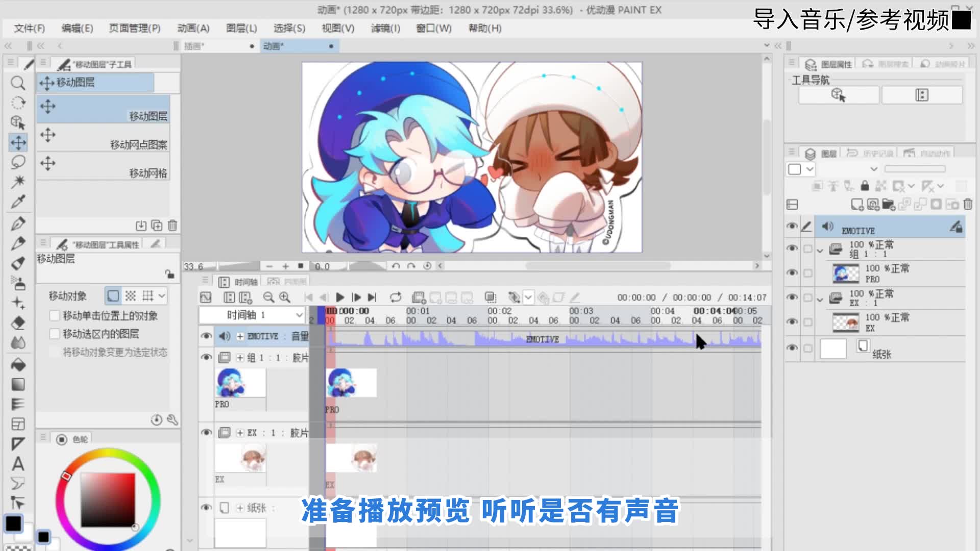
Task: Open the 文件(F) menu
Action: point(29,28)
